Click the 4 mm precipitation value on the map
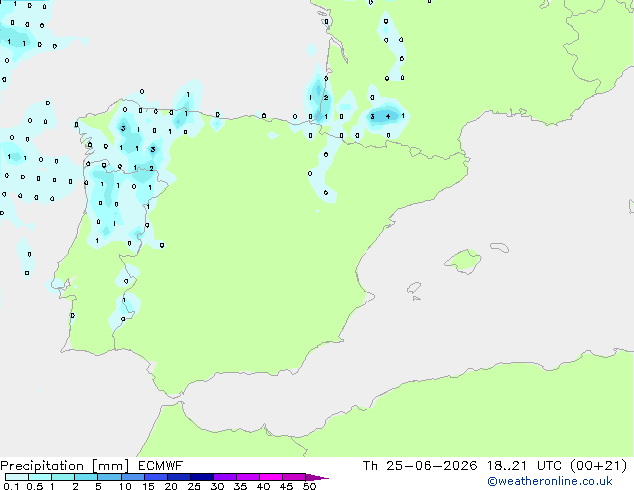Image resolution: width=634 pixels, height=490 pixels. click(388, 117)
